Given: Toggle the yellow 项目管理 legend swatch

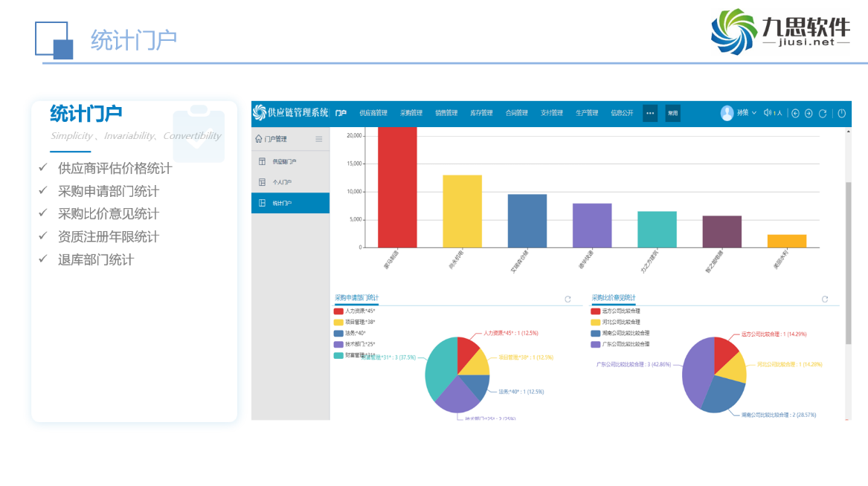Looking at the screenshot, I should coord(338,323).
